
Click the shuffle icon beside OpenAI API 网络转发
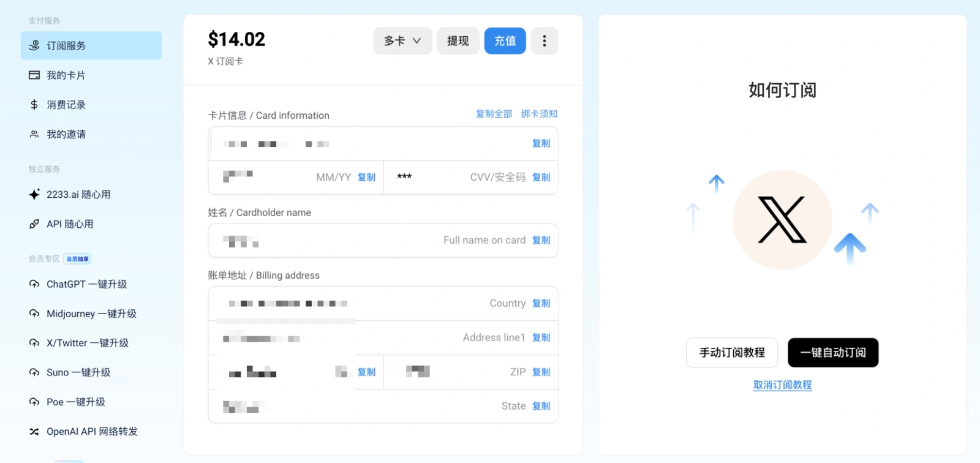[34, 432]
